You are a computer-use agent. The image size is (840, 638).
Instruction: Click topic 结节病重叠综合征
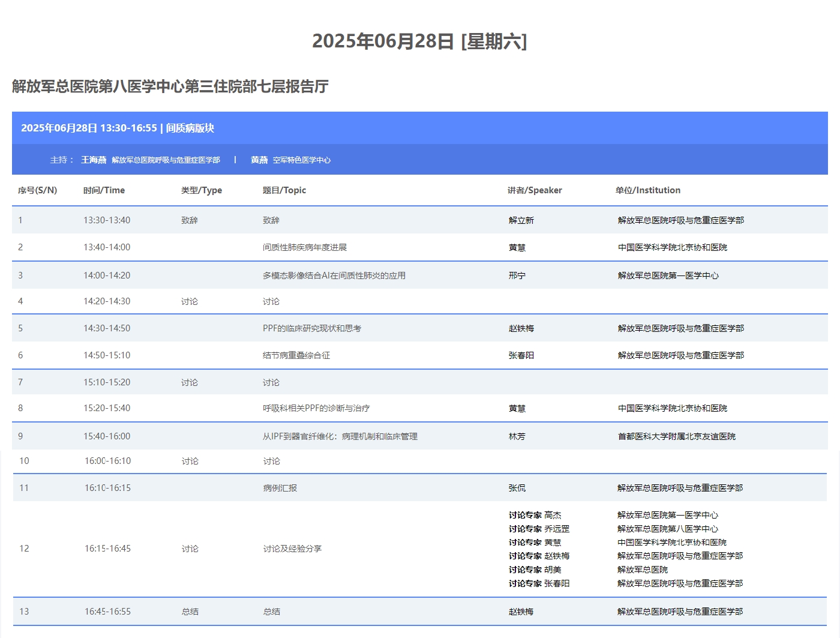(x=296, y=355)
